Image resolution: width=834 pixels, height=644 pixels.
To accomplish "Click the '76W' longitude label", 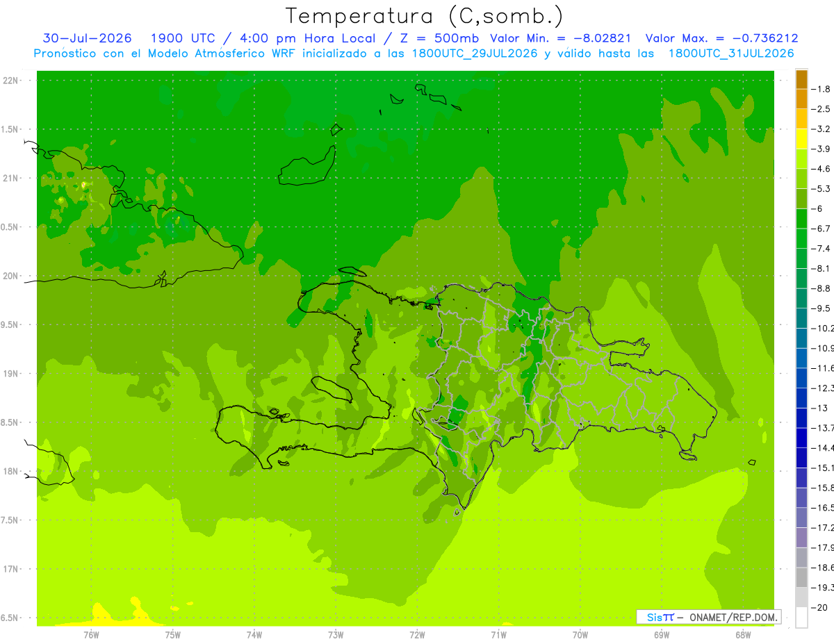I will (91, 635).
